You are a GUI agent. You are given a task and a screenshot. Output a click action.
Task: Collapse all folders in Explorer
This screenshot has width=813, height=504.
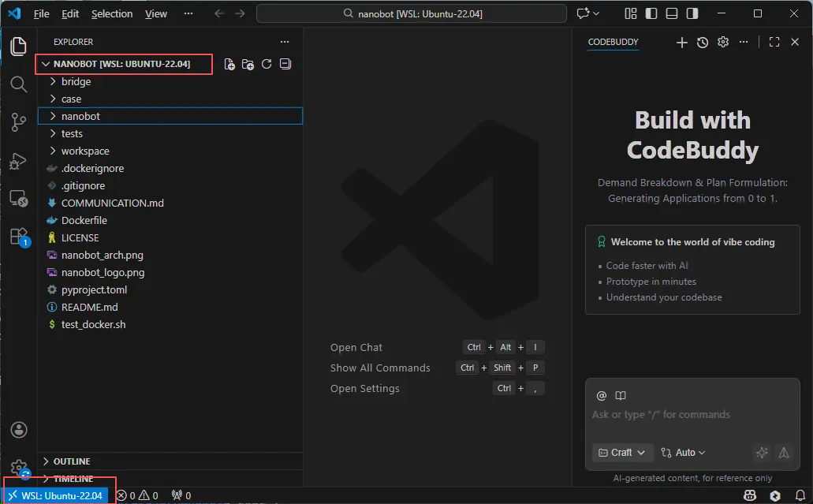(x=285, y=64)
